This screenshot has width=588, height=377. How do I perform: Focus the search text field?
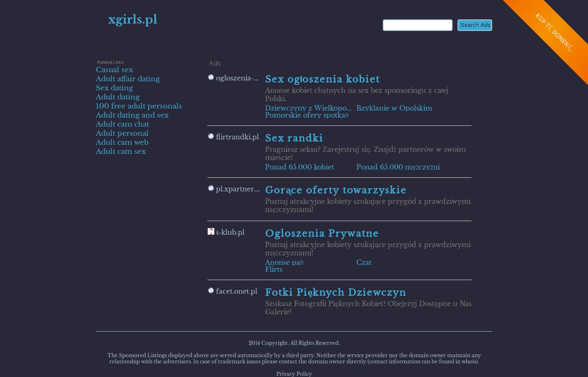[x=417, y=25]
